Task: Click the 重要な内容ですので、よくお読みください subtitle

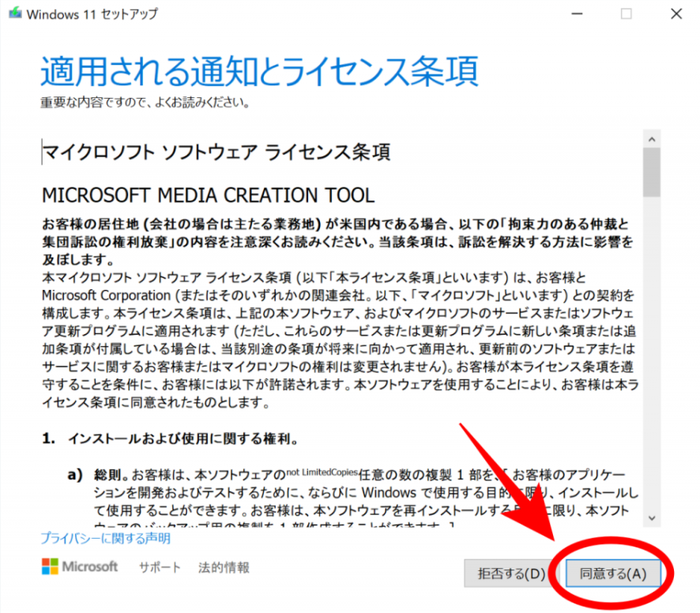Action: pos(145,102)
